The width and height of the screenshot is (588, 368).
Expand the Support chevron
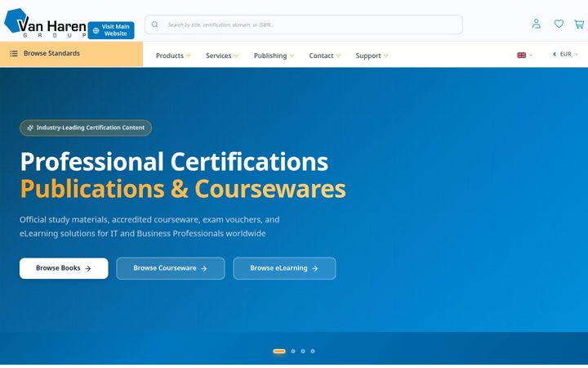coord(385,56)
